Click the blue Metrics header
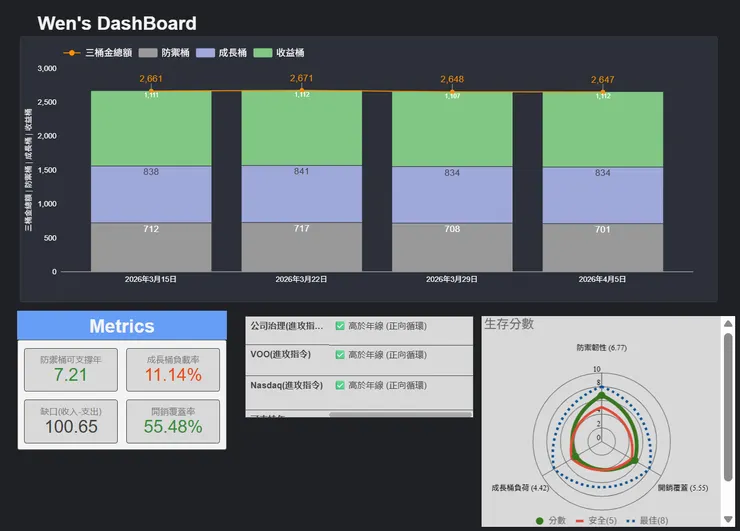740x531 pixels. pos(122,326)
